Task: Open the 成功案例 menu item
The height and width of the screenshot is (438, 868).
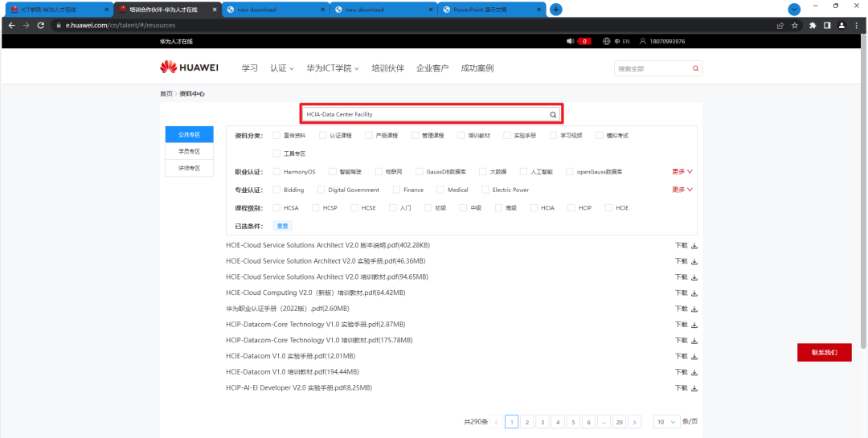Action: [477, 68]
